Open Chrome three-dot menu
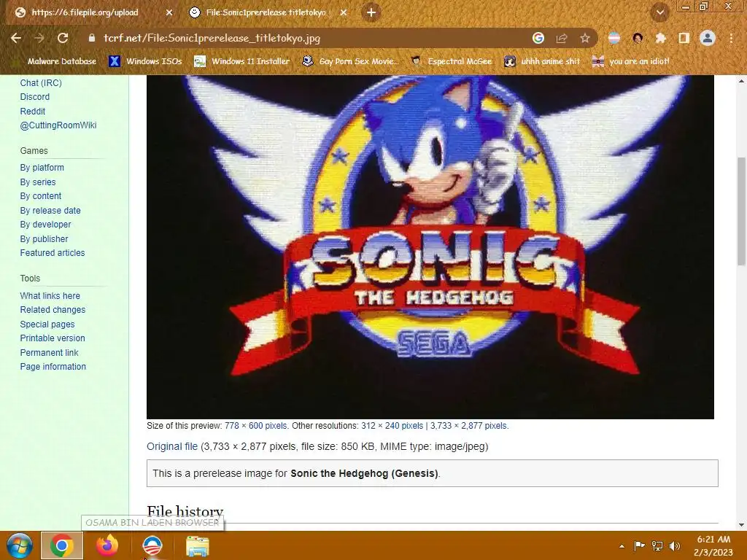Screen dimensions: 747x560 (x=731, y=38)
